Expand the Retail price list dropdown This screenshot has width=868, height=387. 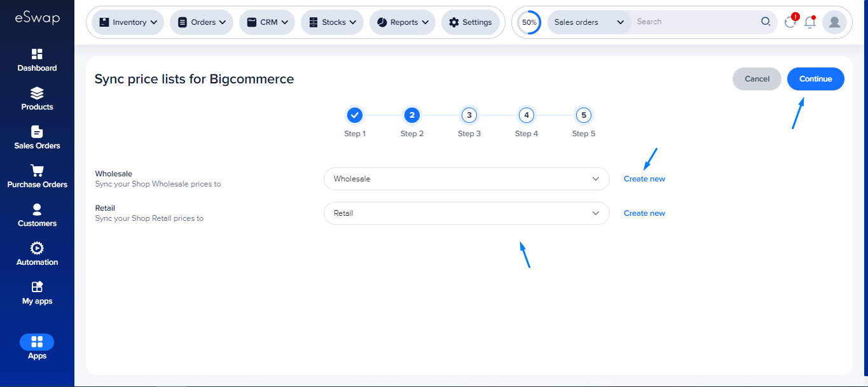[x=466, y=213]
